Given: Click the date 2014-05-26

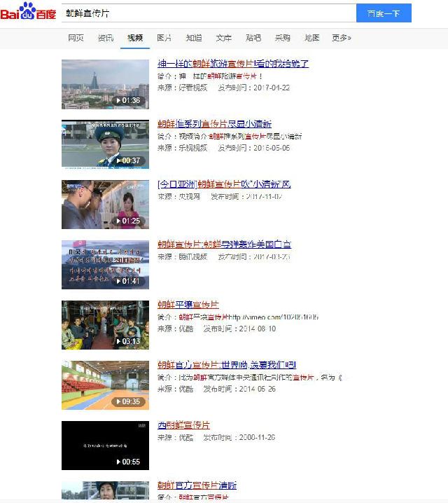Looking at the screenshot, I should (258, 389).
